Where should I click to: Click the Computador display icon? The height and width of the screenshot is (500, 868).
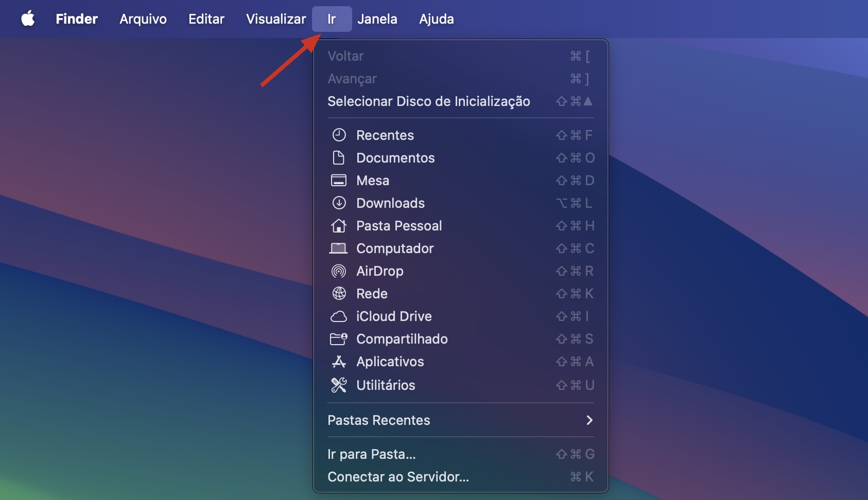(339, 248)
